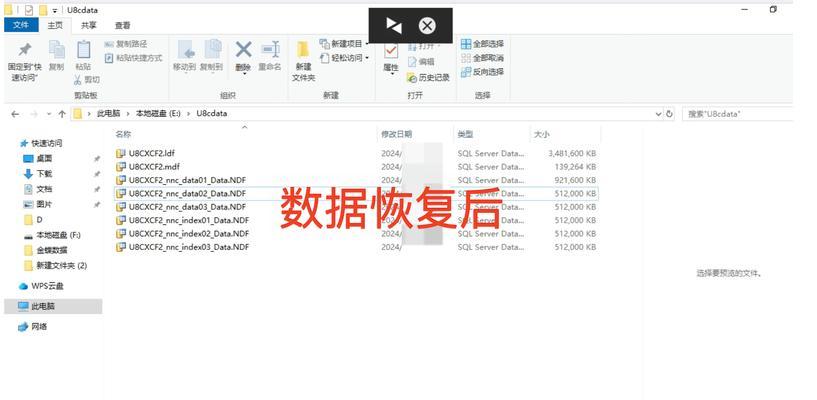
Task: Click the Up one level arrow
Action: [x=62, y=114]
